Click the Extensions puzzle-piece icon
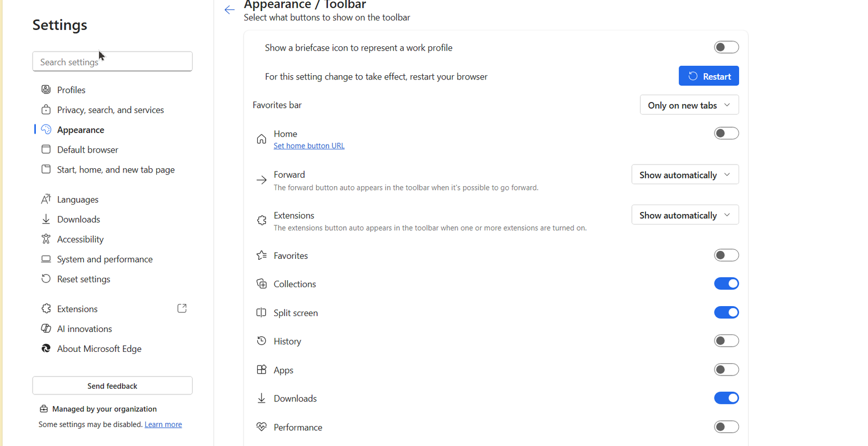 coord(46,308)
